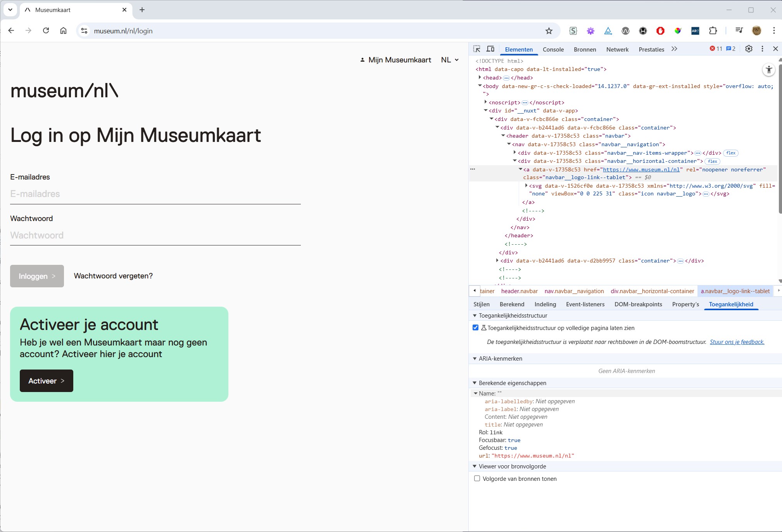
Task: Open the DevTools three-dot customize menu
Action: tap(762, 49)
